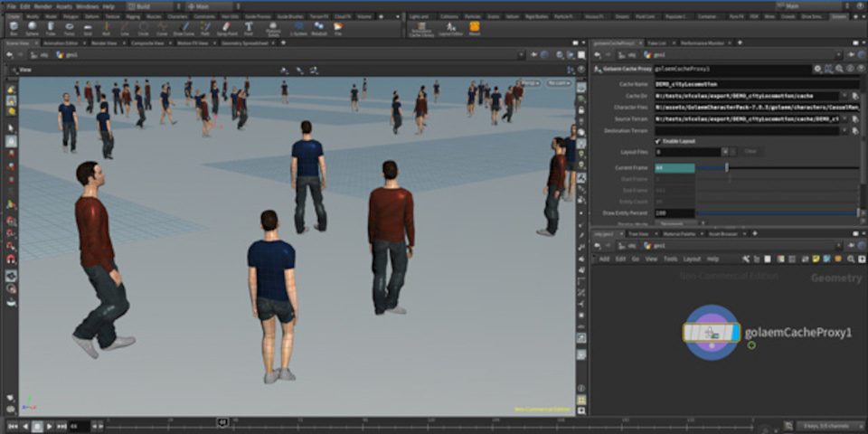Click the play forward button
Viewport: 868px width, 434px height.
pyautogui.click(x=49, y=426)
